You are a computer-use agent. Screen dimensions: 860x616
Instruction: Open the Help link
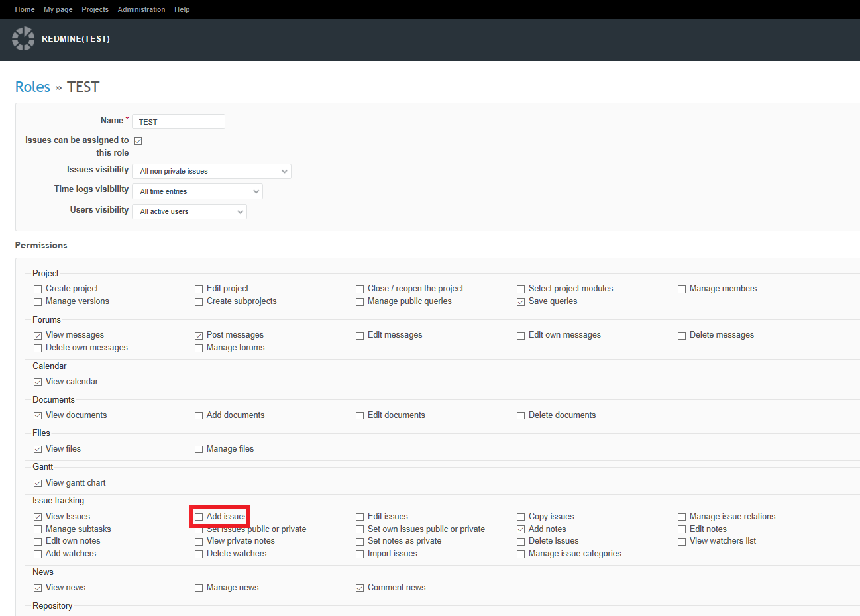point(182,9)
